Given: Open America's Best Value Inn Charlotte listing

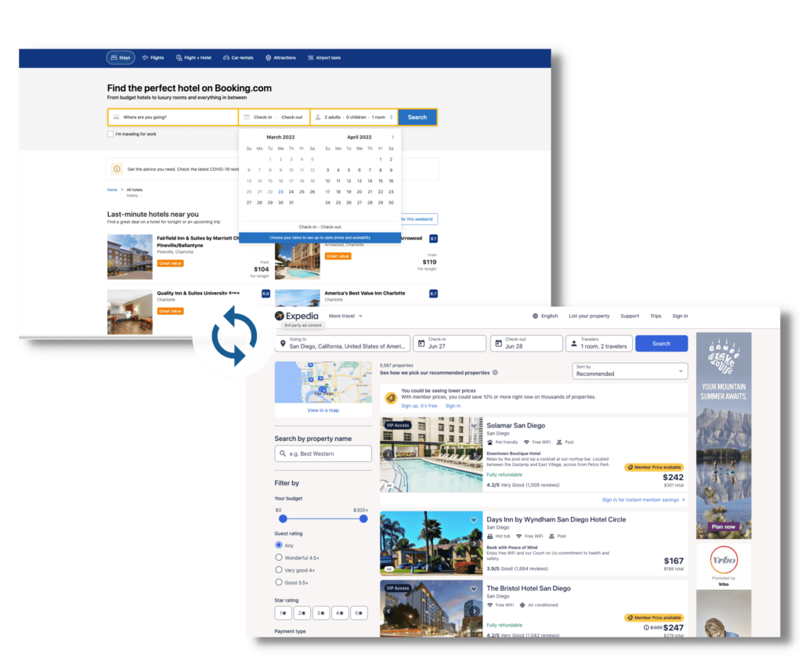Looking at the screenshot, I should [365, 293].
